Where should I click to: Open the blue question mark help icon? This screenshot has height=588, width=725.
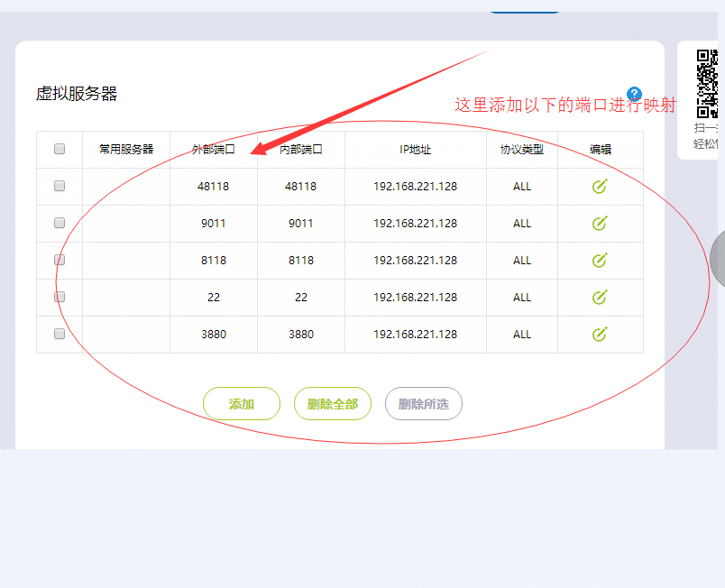pos(632,92)
